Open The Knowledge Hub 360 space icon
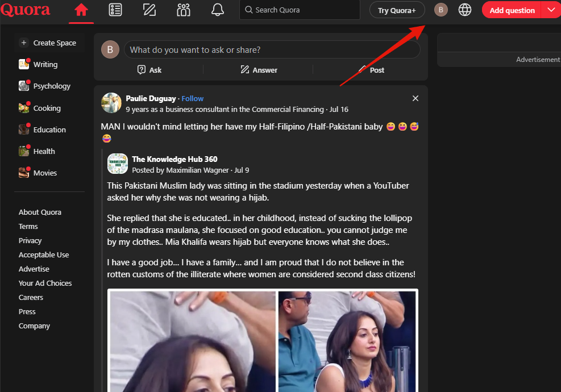 tap(117, 164)
